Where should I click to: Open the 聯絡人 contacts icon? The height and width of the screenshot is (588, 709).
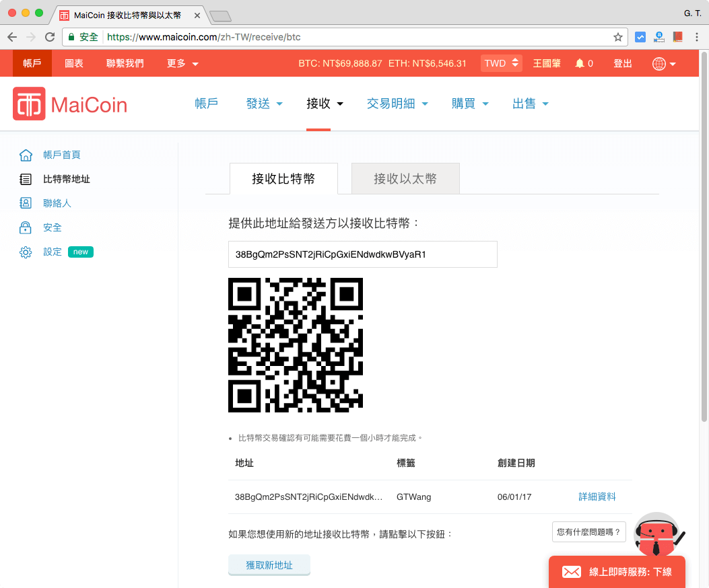pos(26,203)
